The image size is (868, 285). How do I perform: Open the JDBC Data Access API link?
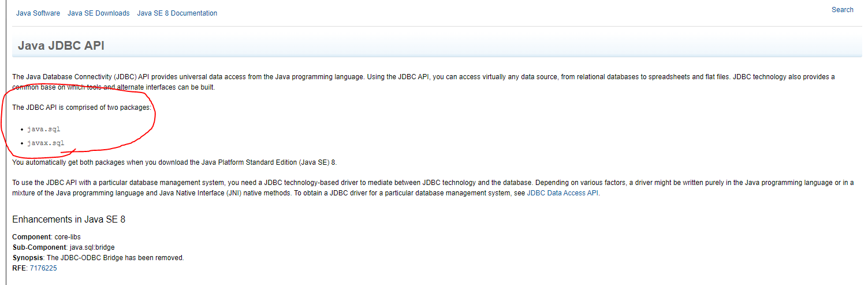pos(562,194)
